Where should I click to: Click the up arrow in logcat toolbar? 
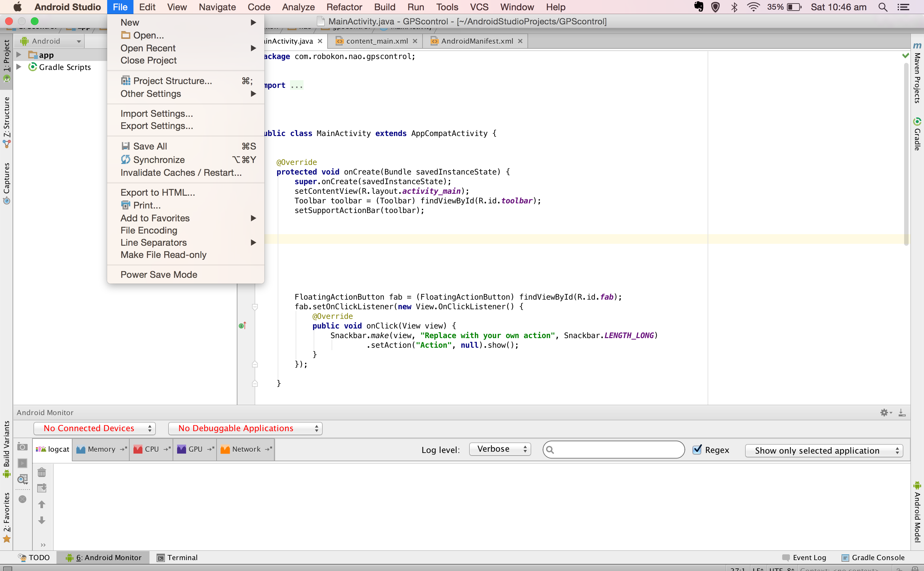(42, 504)
